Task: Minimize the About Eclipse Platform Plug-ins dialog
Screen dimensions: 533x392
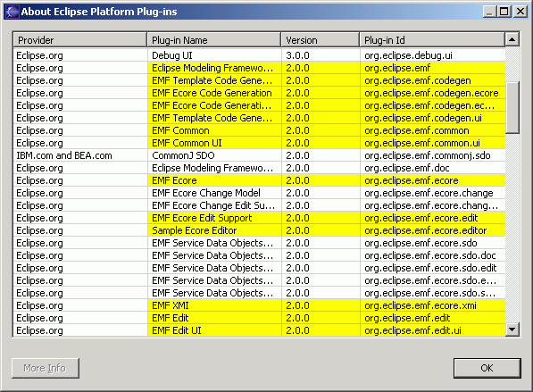Action: coord(490,12)
